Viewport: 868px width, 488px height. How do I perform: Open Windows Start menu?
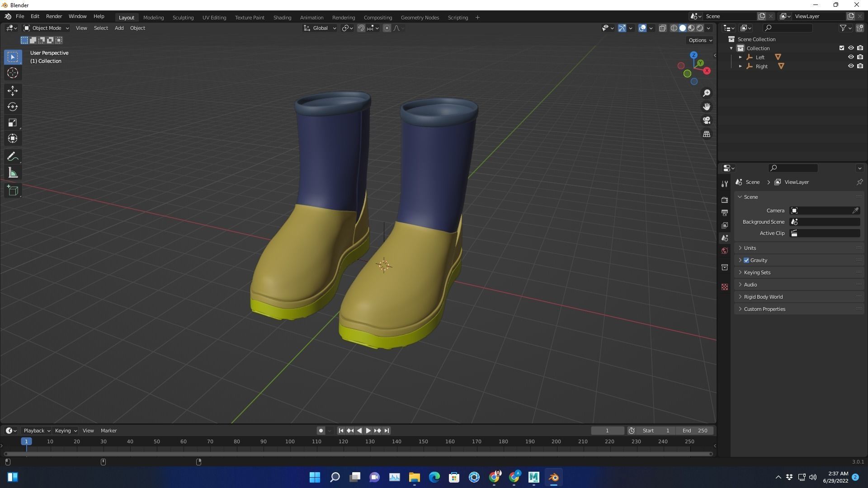pos(315,477)
